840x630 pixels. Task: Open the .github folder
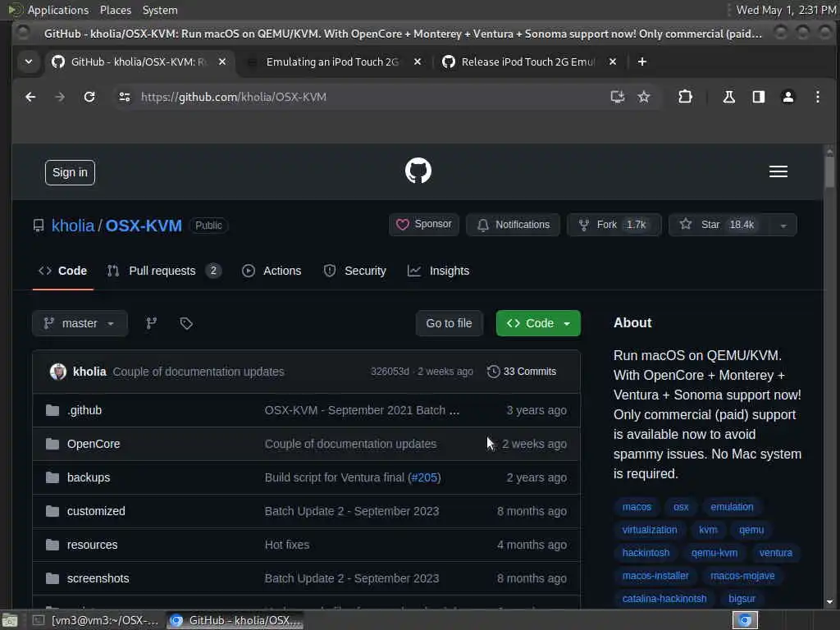84,410
